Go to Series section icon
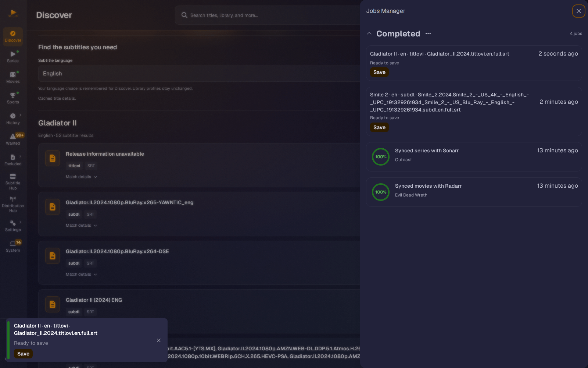This screenshot has height=368, width=588. [x=13, y=54]
